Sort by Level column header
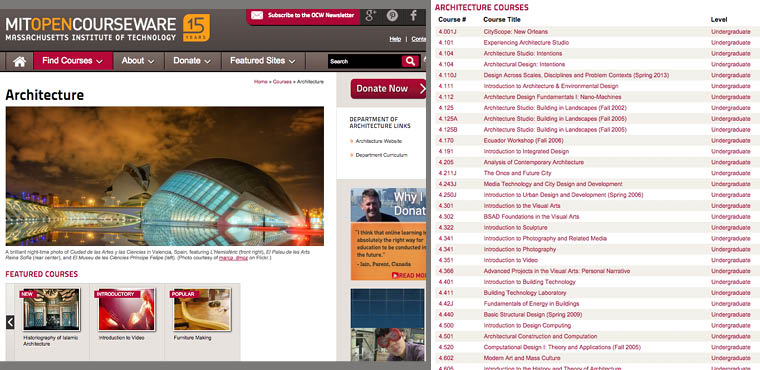The width and height of the screenshot is (760, 370). click(719, 20)
